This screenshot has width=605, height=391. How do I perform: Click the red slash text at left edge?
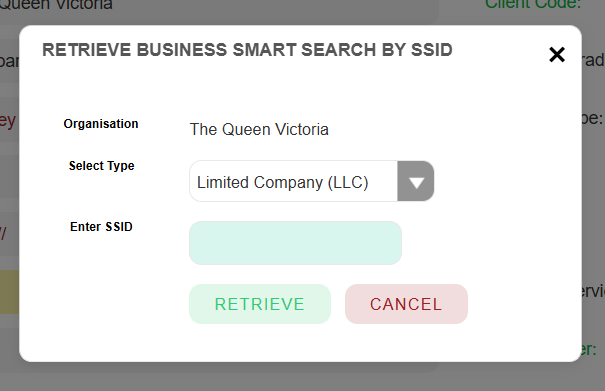pos(3,233)
